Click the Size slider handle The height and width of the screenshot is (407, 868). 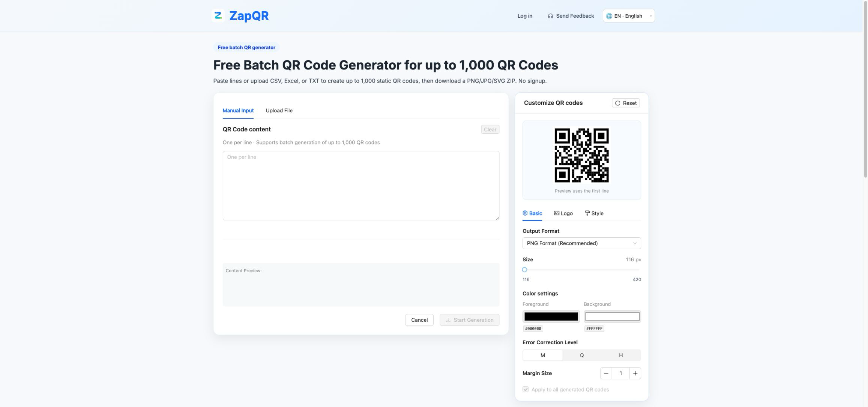[x=525, y=270]
